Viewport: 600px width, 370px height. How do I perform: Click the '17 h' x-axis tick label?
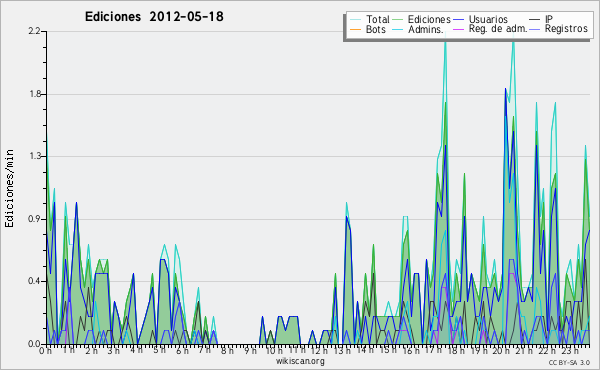coord(433,350)
